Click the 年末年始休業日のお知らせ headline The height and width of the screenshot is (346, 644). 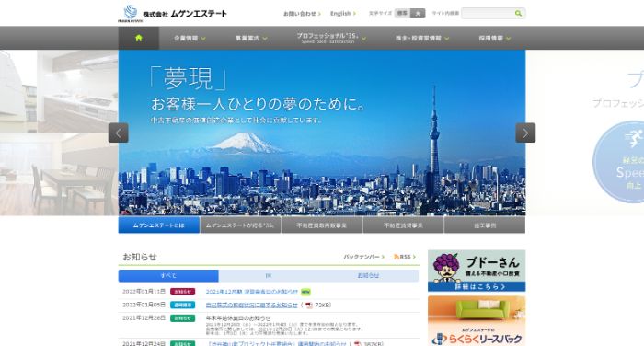click(x=238, y=318)
